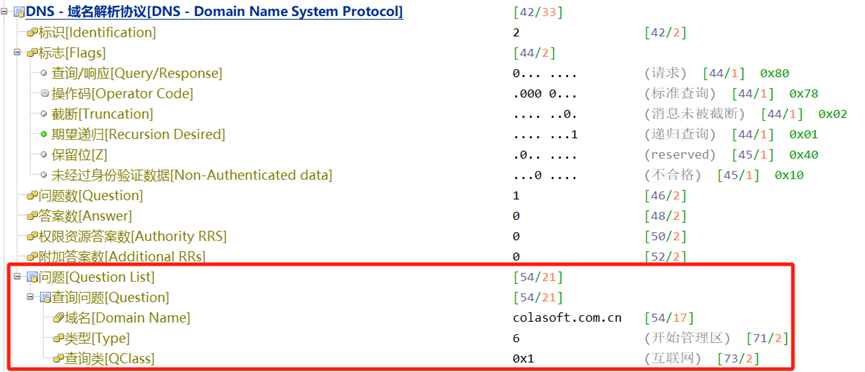Click the QClass field icon
This screenshot has height=372, width=865.
tap(58, 359)
